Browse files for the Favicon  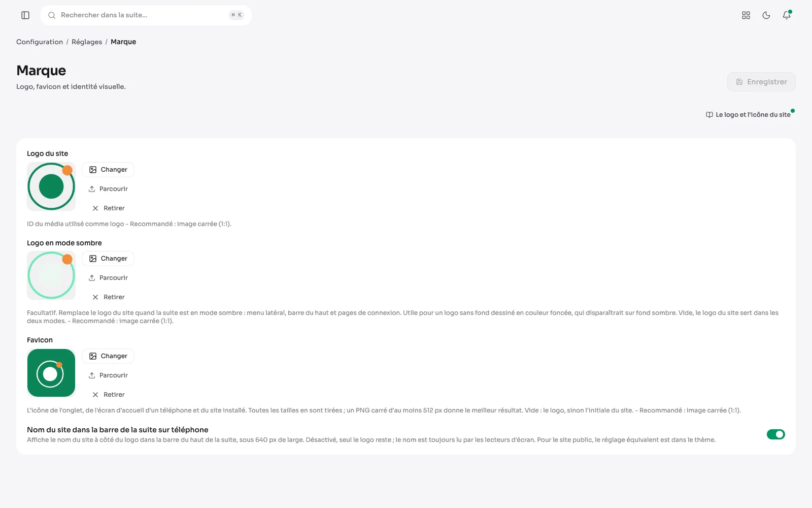[108, 375]
